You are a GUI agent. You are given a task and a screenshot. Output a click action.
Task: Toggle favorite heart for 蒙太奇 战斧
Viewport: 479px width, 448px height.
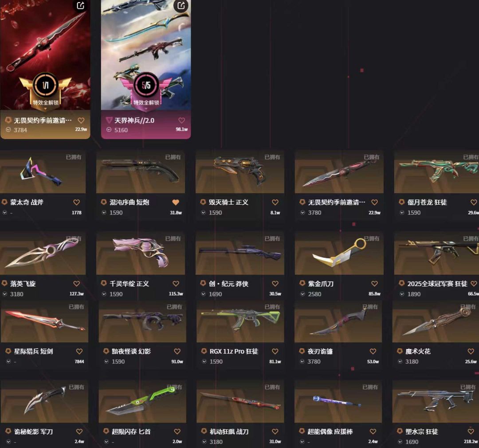coord(76,202)
